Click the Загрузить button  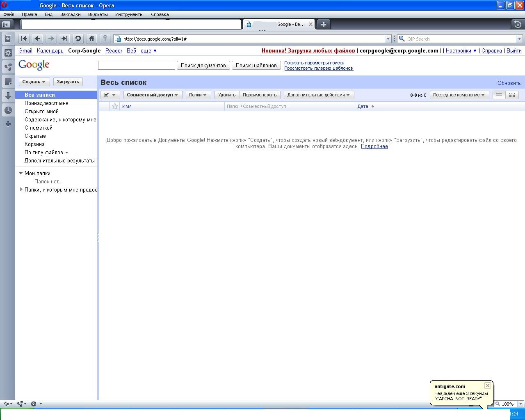pos(68,82)
